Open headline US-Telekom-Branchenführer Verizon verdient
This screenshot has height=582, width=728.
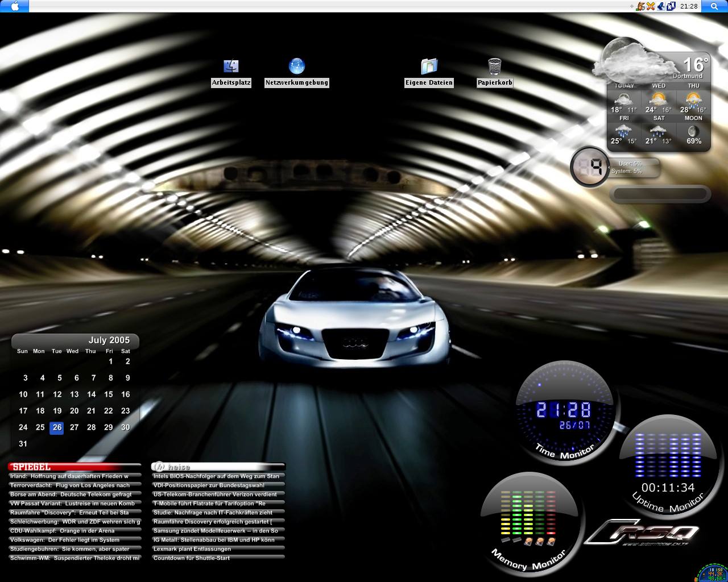[218, 494]
